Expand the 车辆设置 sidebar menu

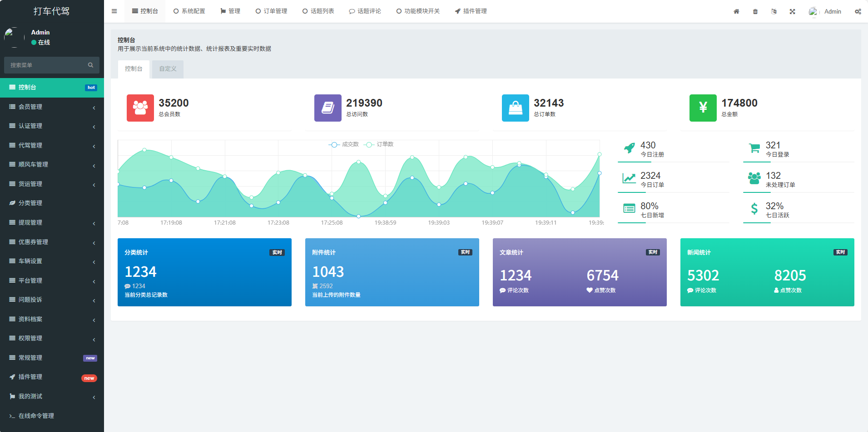click(x=52, y=261)
